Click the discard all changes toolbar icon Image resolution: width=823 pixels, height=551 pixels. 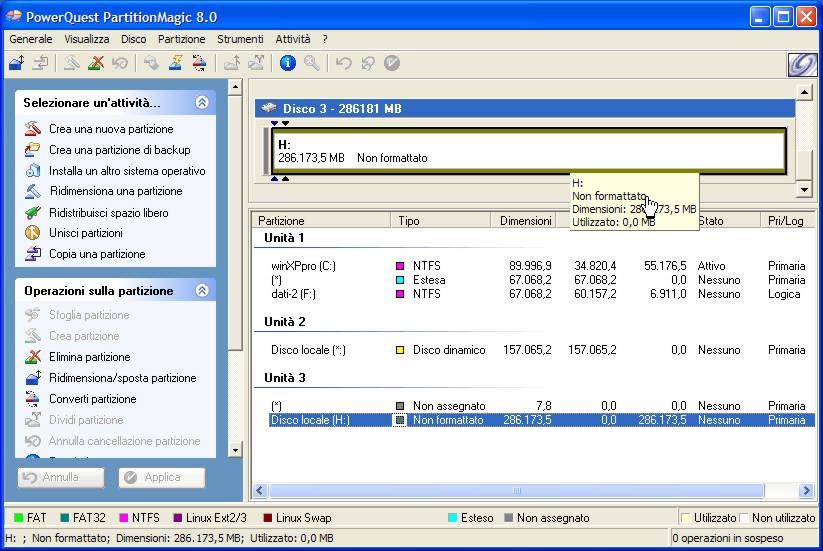(368, 63)
